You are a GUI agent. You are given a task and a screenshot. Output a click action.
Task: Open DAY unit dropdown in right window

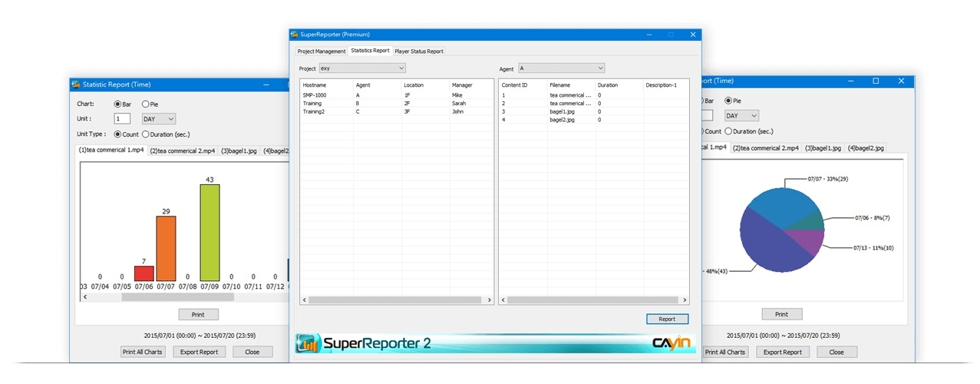[742, 115]
